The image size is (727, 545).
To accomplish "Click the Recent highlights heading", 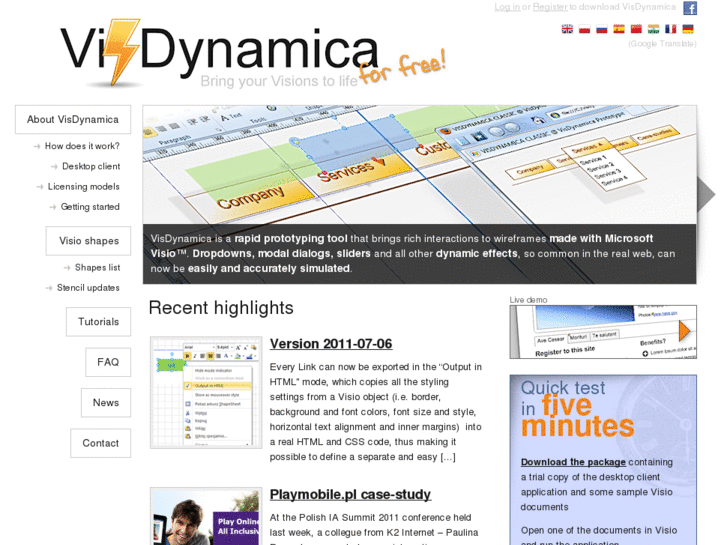I will point(221,308).
